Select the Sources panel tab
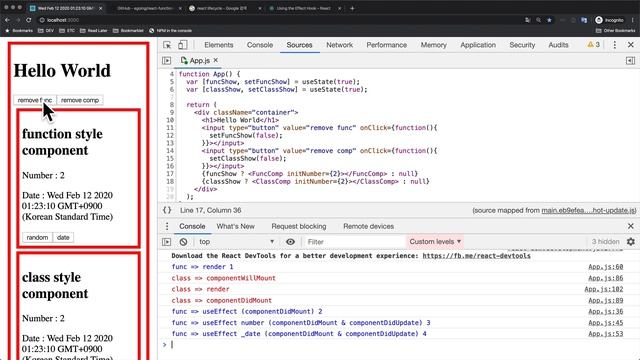The width and height of the screenshot is (640, 360). coord(299,45)
